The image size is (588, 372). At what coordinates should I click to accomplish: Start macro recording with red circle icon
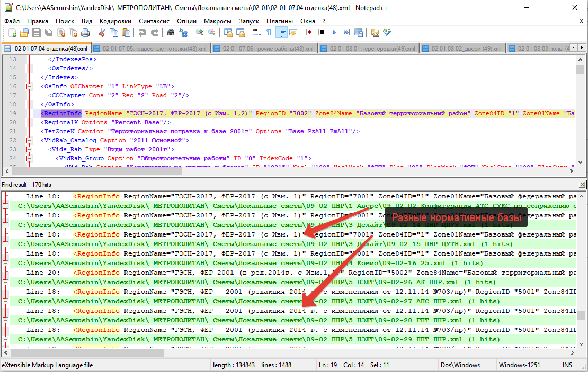point(310,33)
